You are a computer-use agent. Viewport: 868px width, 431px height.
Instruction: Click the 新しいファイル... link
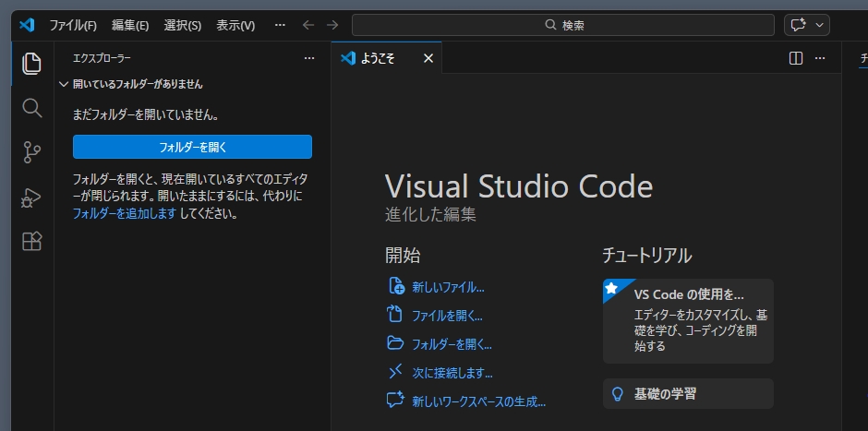448,287
